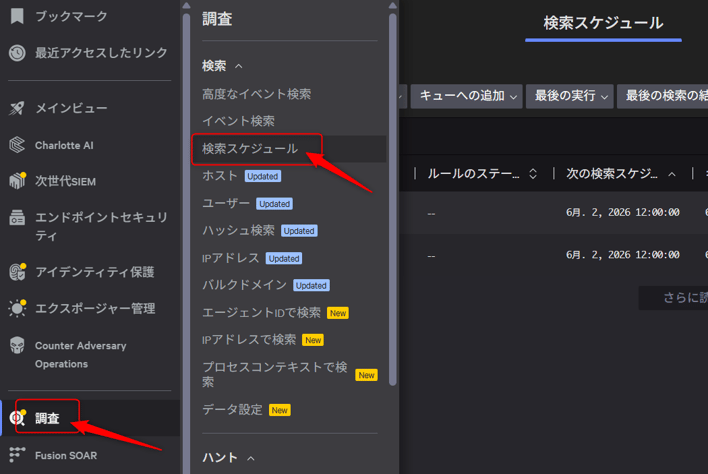This screenshot has height=474, width=708.
Task: Select the 検索スケジュール tab heading
Action: (603, 23)
